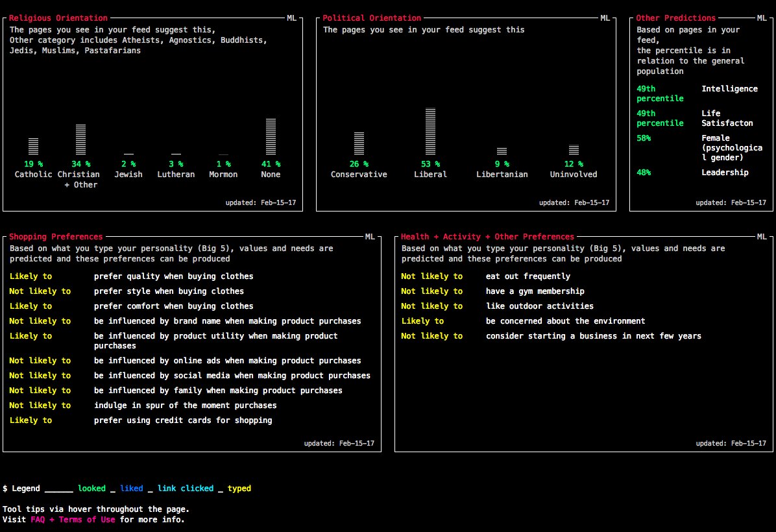Click the green 'looked' legend item

93,489
